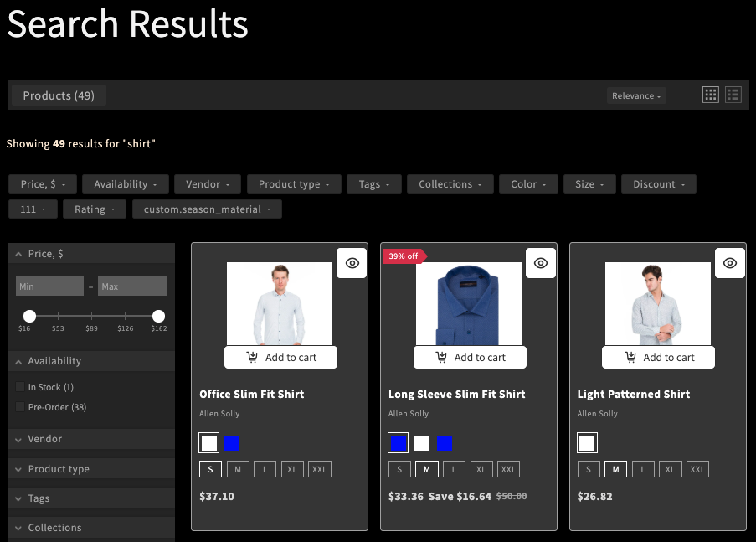Check the In Stock availability filter
The width and height of the screenshot is (756, 542).
[20, 387]
